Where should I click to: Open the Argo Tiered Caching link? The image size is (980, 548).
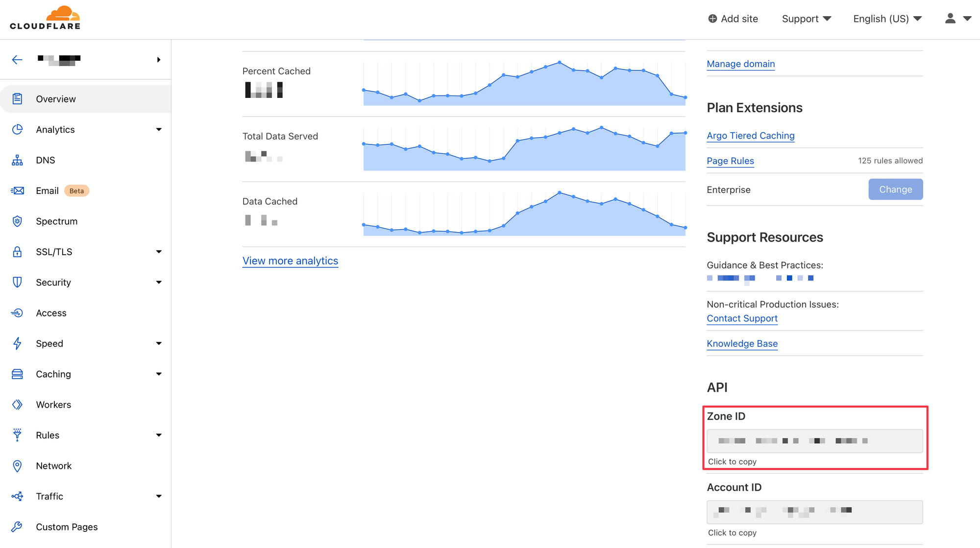750,136
